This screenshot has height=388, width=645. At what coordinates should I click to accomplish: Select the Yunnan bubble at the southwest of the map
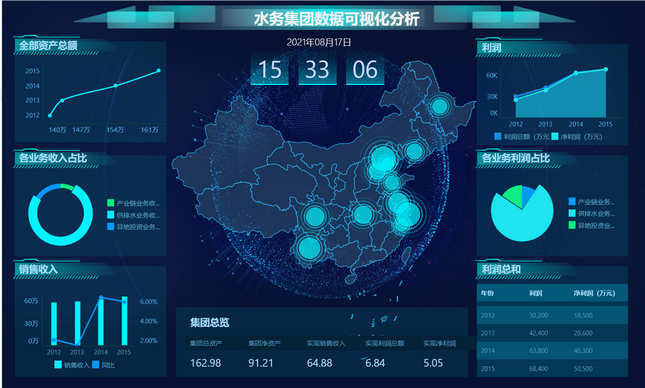click(x=309, y=248)
